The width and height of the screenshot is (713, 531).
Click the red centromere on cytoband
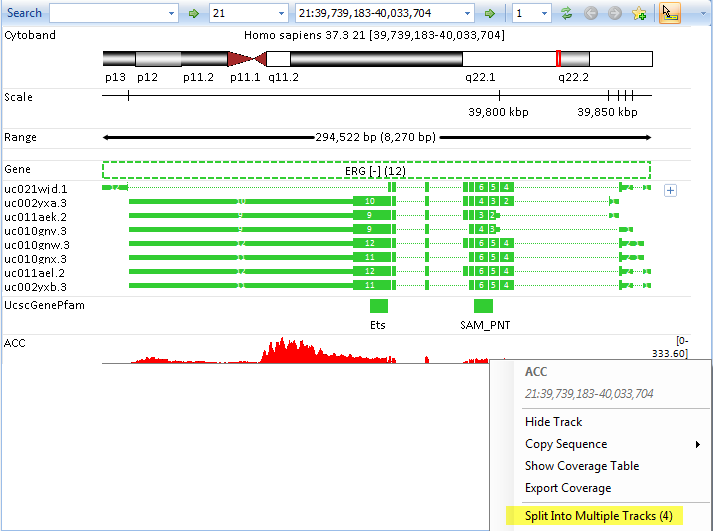246,59
